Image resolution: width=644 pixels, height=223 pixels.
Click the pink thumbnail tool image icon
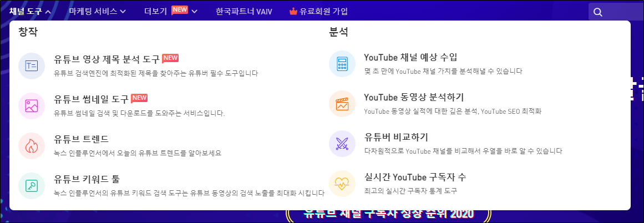click(32, 106)
